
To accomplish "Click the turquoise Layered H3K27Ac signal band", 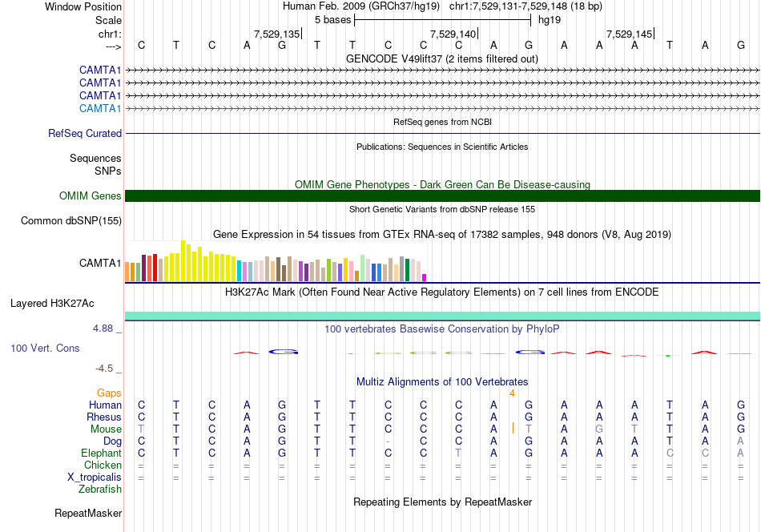I will coord(442,316).
